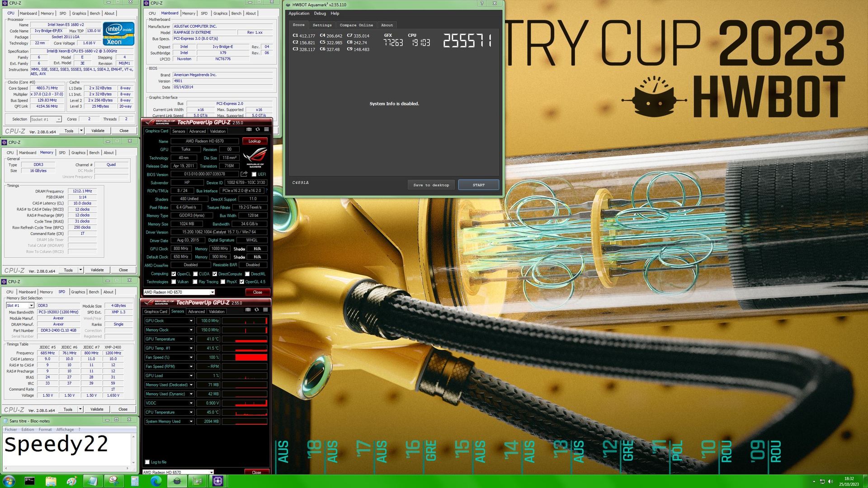The width and height of the screenshot is (868, 488).
Task: Open Paint from the taskbar
Action: coord(71,481)
